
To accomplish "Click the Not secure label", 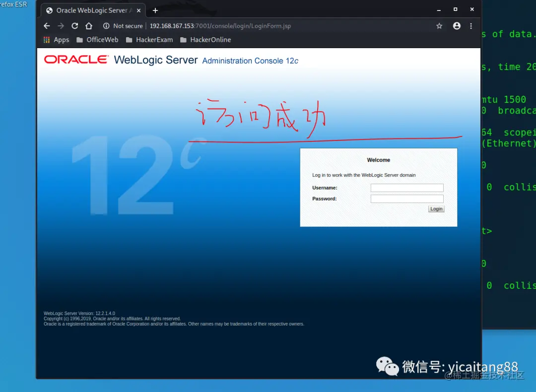I will (x=128, y=26).
